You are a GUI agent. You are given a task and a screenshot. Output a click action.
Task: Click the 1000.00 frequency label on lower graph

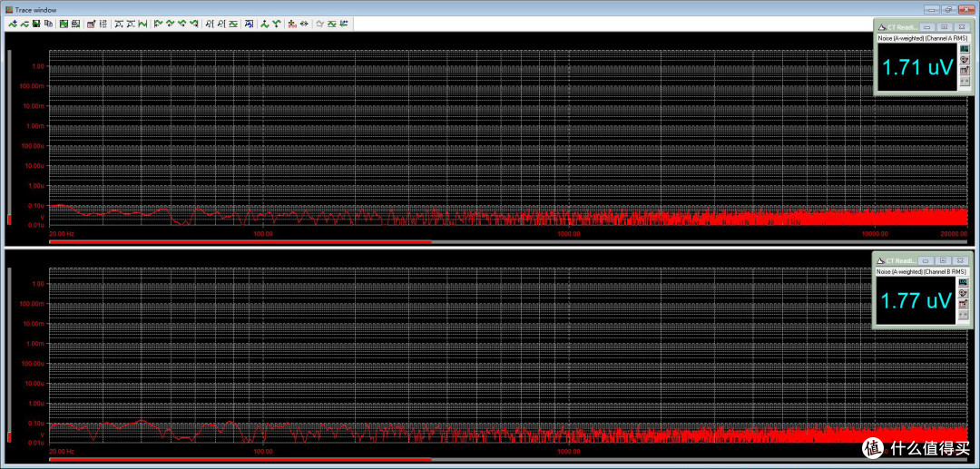point(569,451)
